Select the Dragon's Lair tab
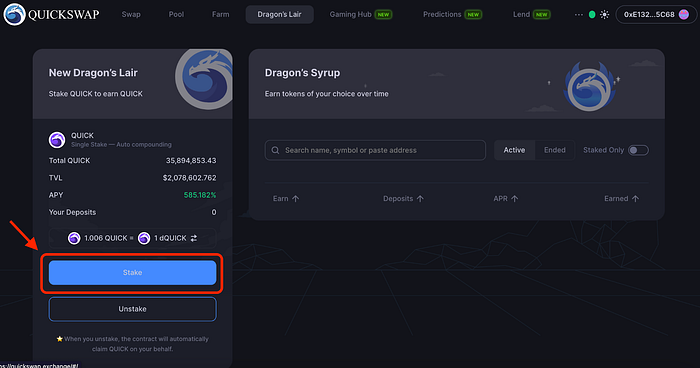Viewport: 700px width, 368px height. coord(279,14)
